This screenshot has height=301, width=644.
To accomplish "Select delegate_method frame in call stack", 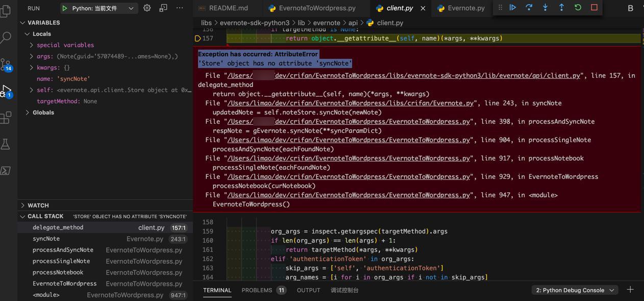I will pos(105,227).
